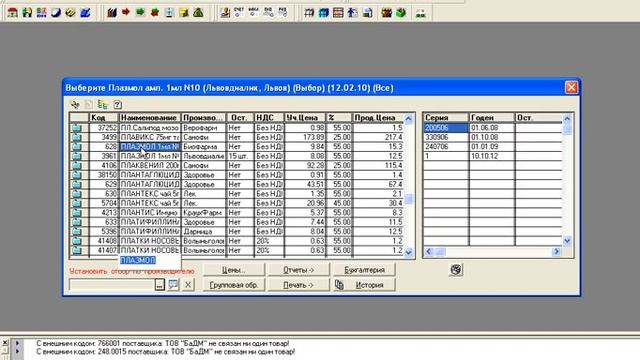
Task: Sort by the Код column header
Action: coord(104,118)
